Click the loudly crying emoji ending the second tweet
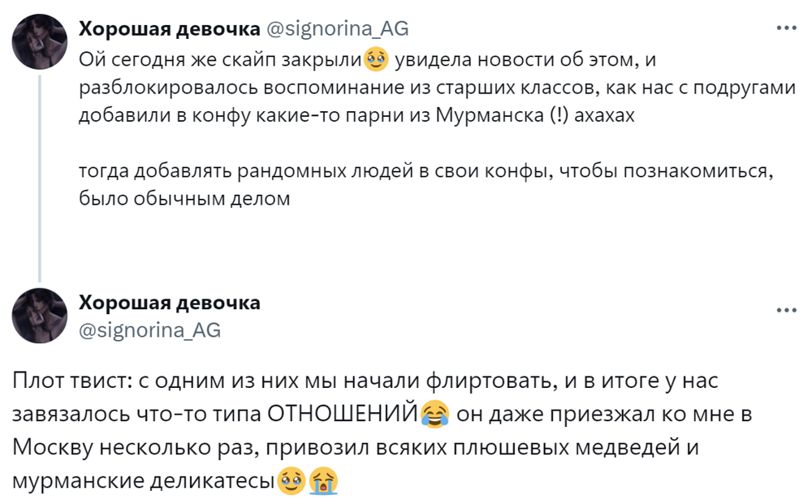812x504 pixels. (x=322, y=482)
